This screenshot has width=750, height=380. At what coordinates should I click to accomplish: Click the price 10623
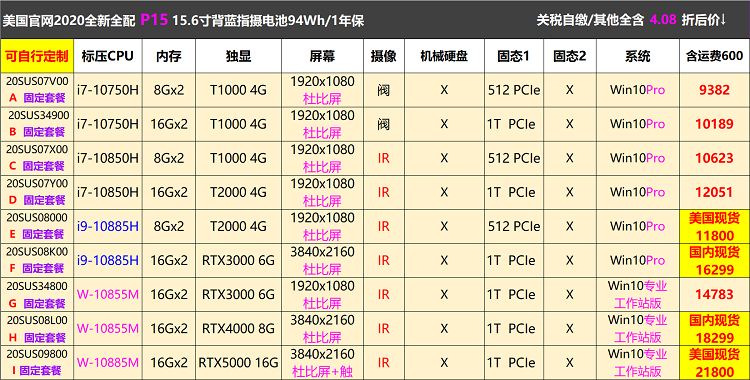click(715, 158)
